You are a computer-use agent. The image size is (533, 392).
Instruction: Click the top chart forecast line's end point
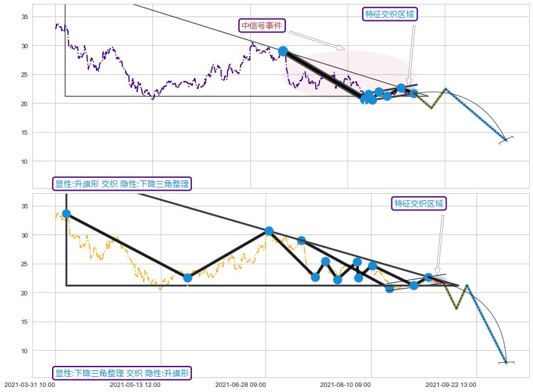tap(506, 140)
